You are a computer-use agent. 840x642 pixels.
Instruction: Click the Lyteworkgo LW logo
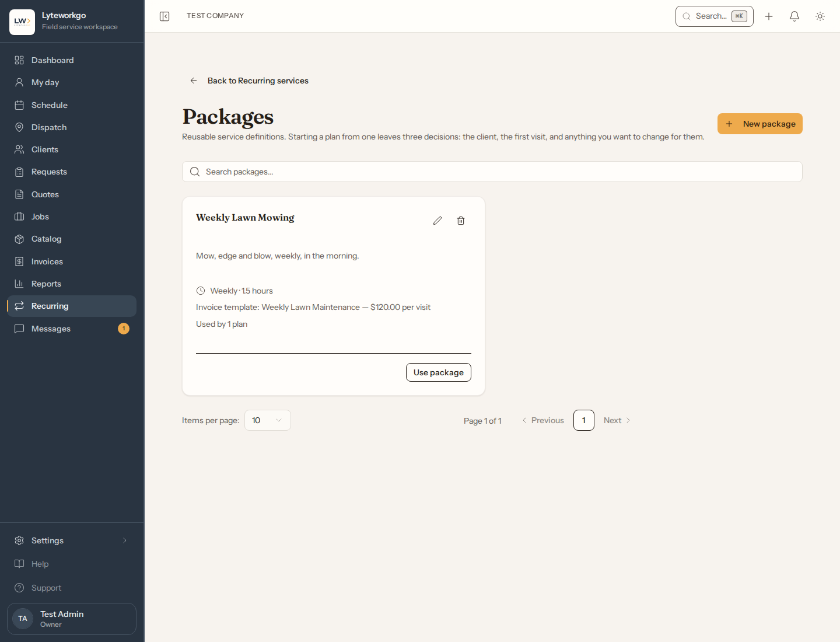tap(22, 22)
